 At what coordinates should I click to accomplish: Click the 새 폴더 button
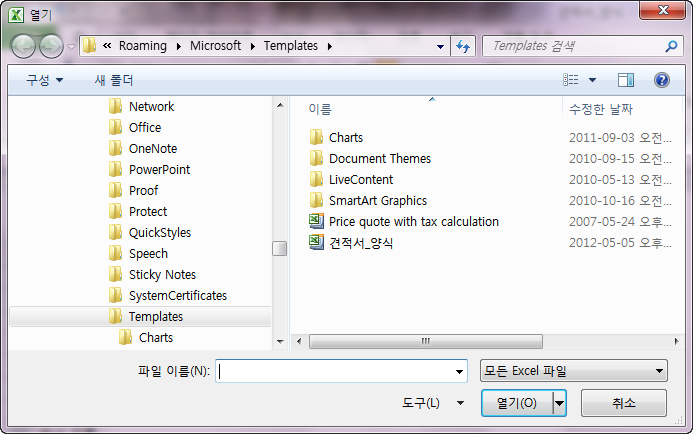(x=114, y=80)
